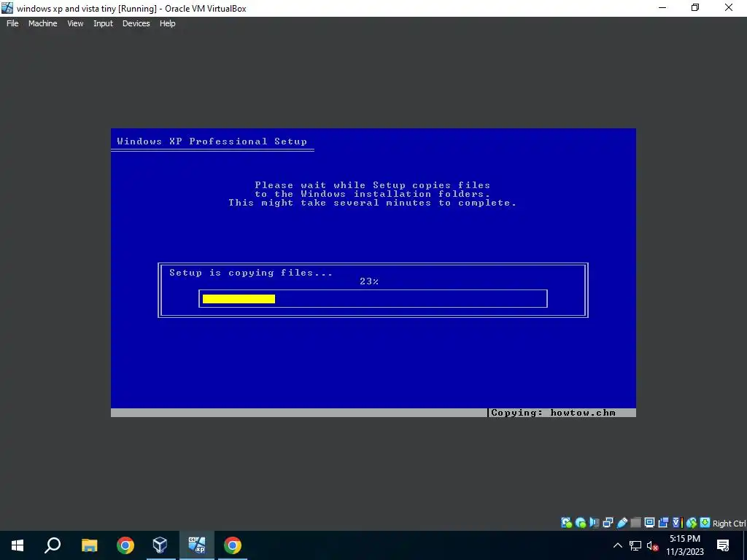The height and width of the screenshot is (560, 747).
Task: Open the clock showing 5:15 PM
Action: [685, 545]
